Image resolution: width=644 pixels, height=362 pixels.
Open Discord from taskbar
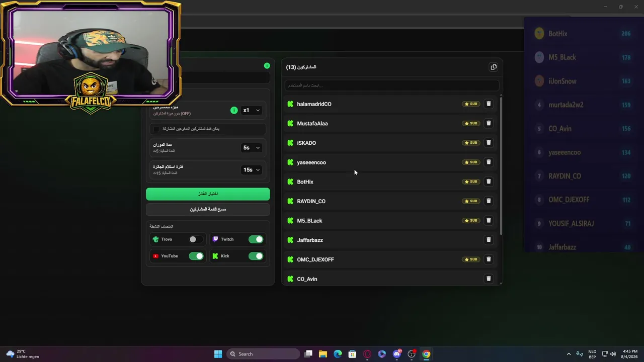tap(397, 354)
